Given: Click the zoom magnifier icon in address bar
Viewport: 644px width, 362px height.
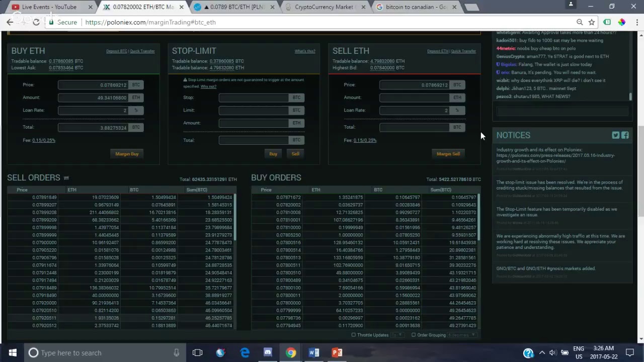Looking at the screenshot, I should tap(580, 22).
